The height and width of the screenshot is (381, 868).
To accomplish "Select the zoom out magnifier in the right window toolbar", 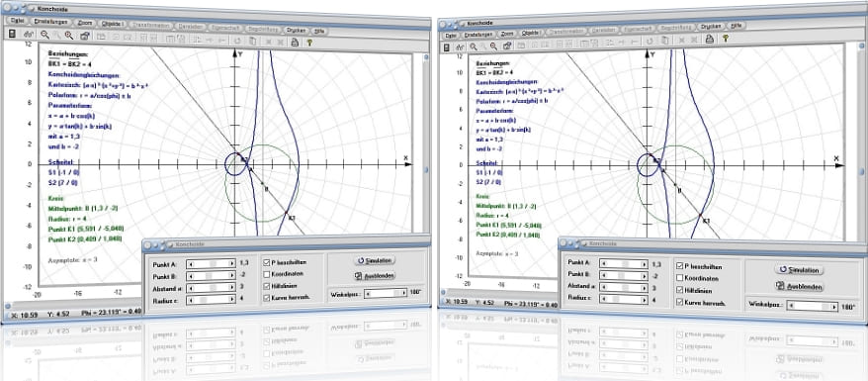I will 474,47.
